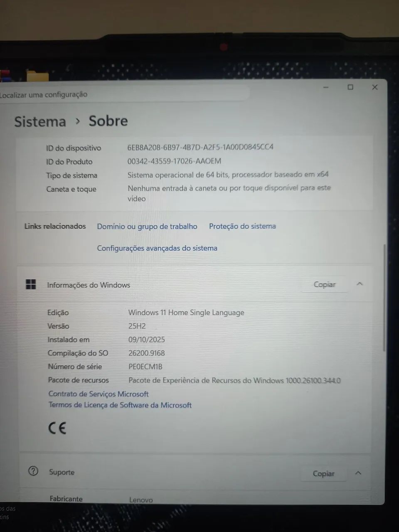
Task: Click the edition text Windows 11 Home Single Language
Action: 186,313
